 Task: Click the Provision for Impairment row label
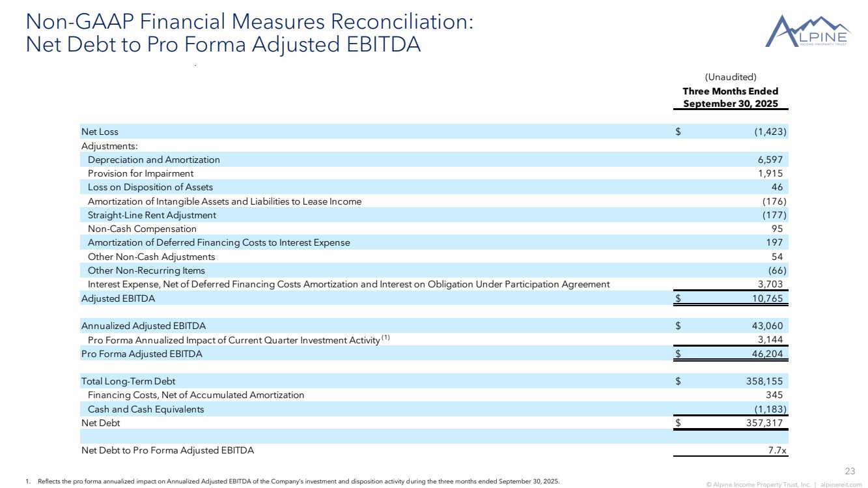pos(141,173)
